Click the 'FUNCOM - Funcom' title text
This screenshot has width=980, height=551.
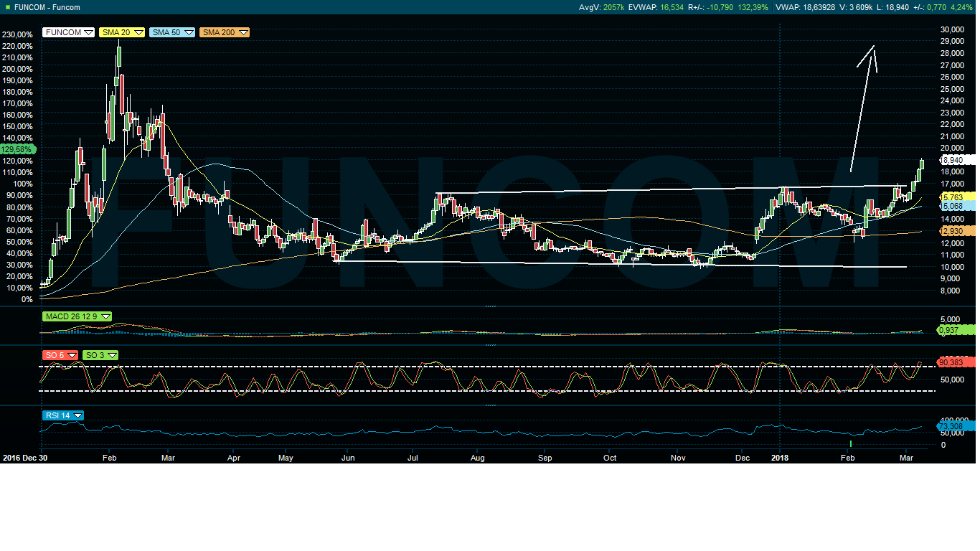coord(47,7)
